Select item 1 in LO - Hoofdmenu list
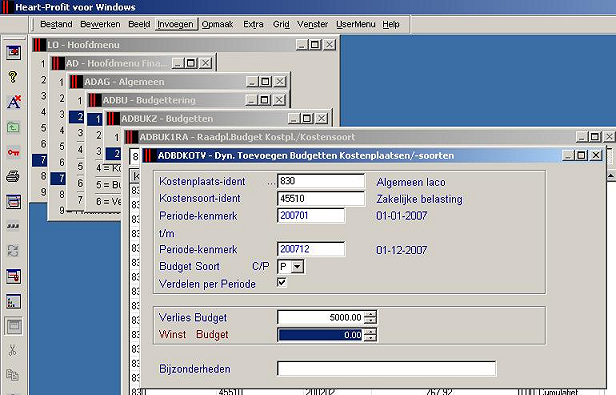This screenshot has width=616, height=395. pyautogui.click(x=43, y=63)
